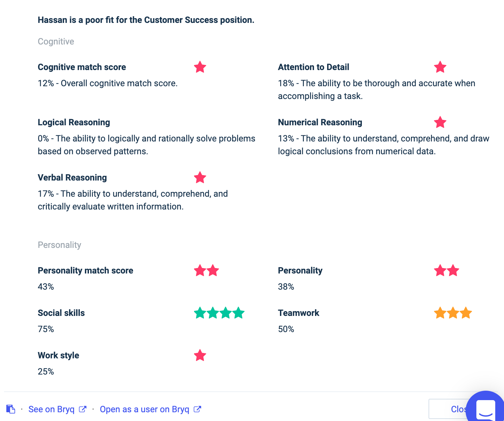Screen dimensions: 504x421
Task: Click external-link icon after 'Open as a user on Bryq'
Action: [197, 409]
